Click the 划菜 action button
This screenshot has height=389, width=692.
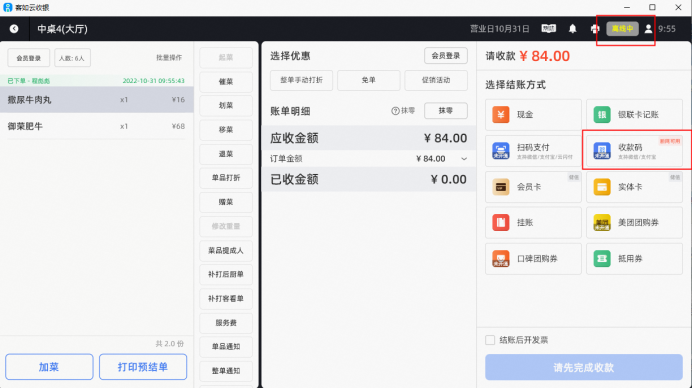[x=226, y=106]
